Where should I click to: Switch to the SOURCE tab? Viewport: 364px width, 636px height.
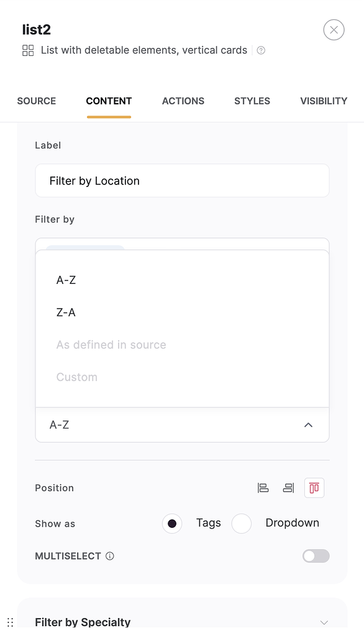click(36, 101)
